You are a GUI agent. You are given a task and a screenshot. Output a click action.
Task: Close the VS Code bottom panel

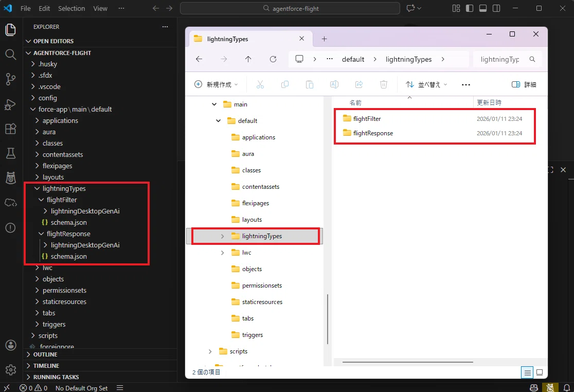(563, 170)
